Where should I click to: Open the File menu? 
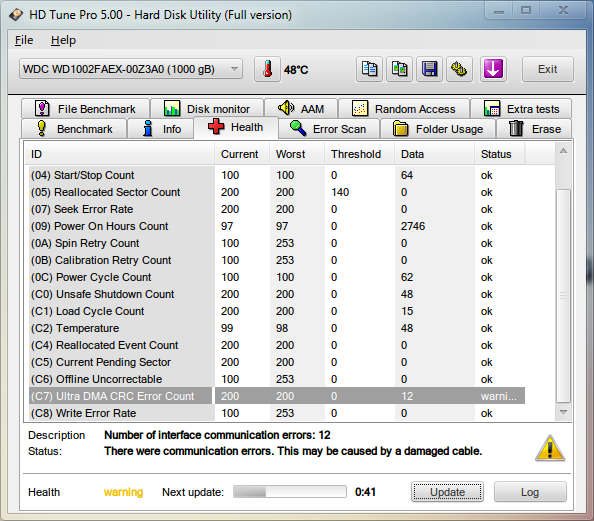tap(24, 40)
